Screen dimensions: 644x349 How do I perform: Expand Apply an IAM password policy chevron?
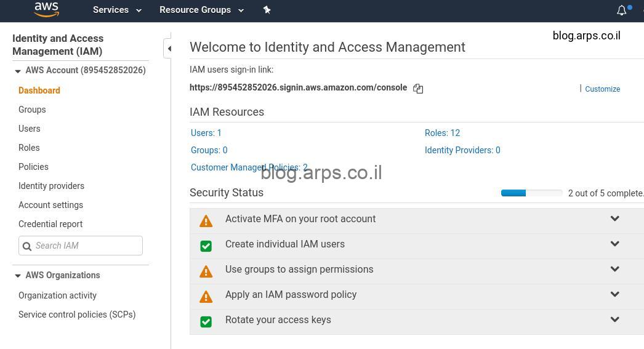point(615,294)
